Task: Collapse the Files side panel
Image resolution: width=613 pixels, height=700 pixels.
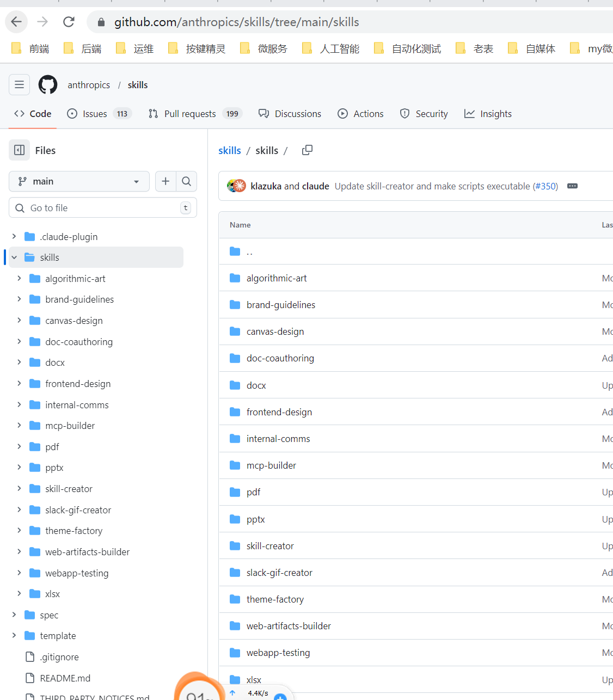Action: [20, 150]
